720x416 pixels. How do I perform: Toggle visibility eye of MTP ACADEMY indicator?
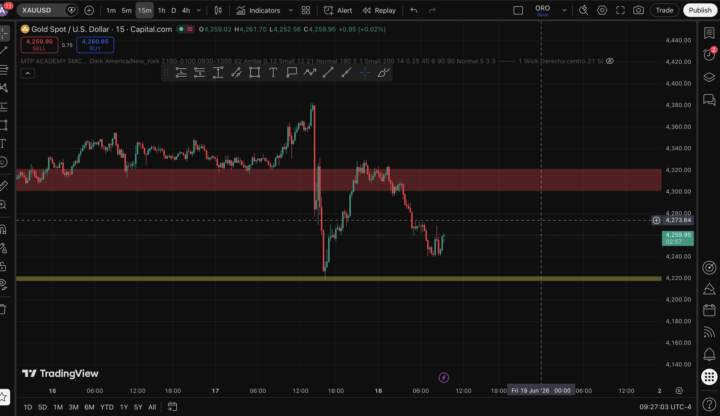[610, 61]
